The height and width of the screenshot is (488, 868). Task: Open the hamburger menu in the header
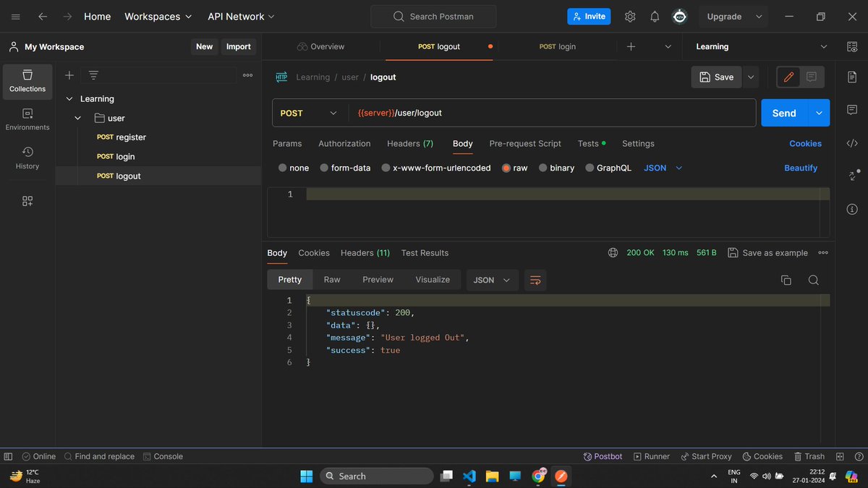click(16, 16)
